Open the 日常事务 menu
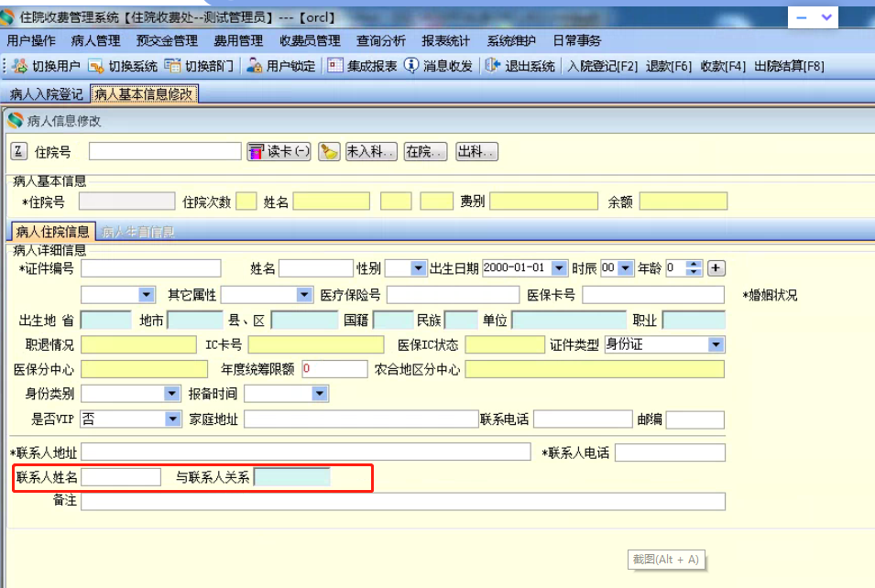Image resolution: width=875 pixels, height=588 pixels. click(577, 40)
